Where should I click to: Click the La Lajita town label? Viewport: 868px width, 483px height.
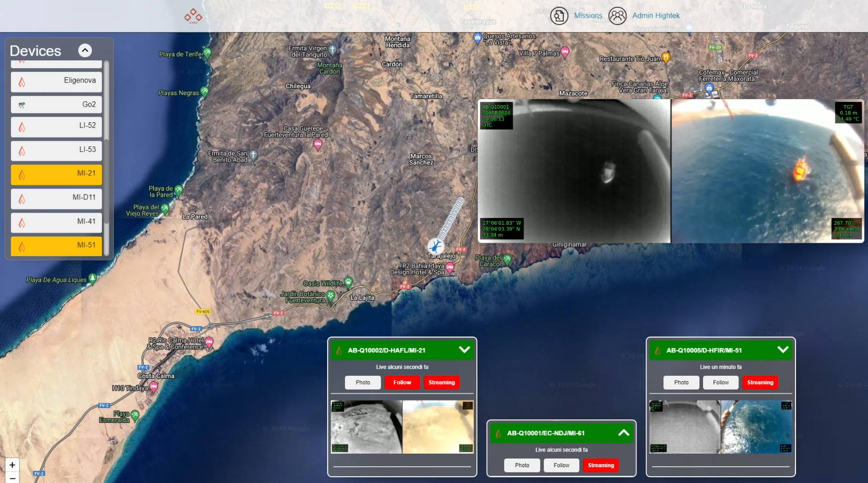point(362,298)
